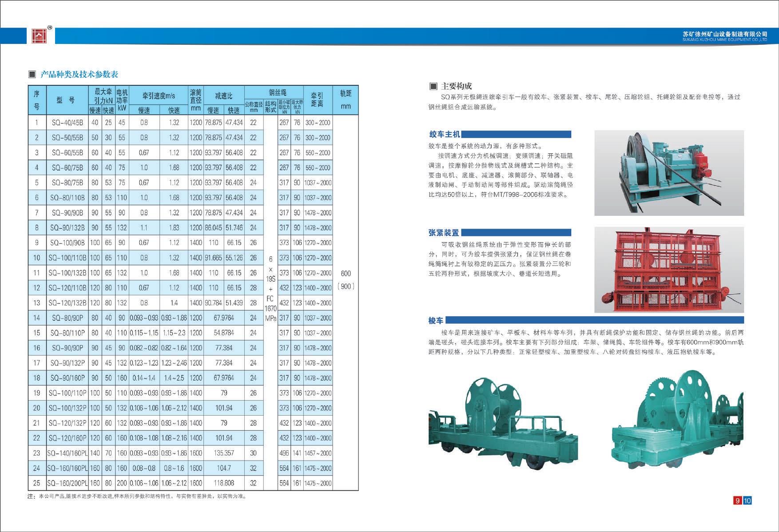Viewport: 779px width, 532px height.
Task: Select the model cell SQ-160/200PL
Action: pyautogui.click(x=67, y=483)
